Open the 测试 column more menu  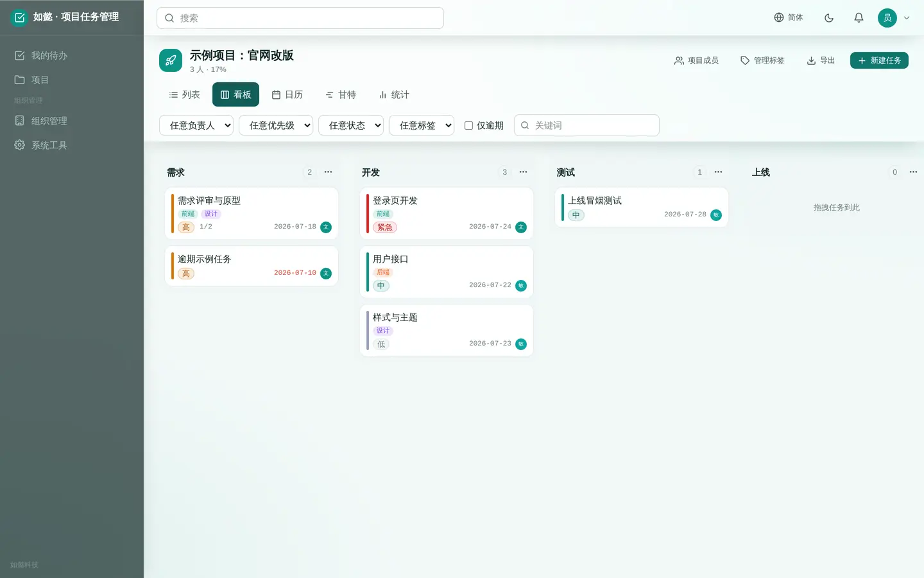719,172
